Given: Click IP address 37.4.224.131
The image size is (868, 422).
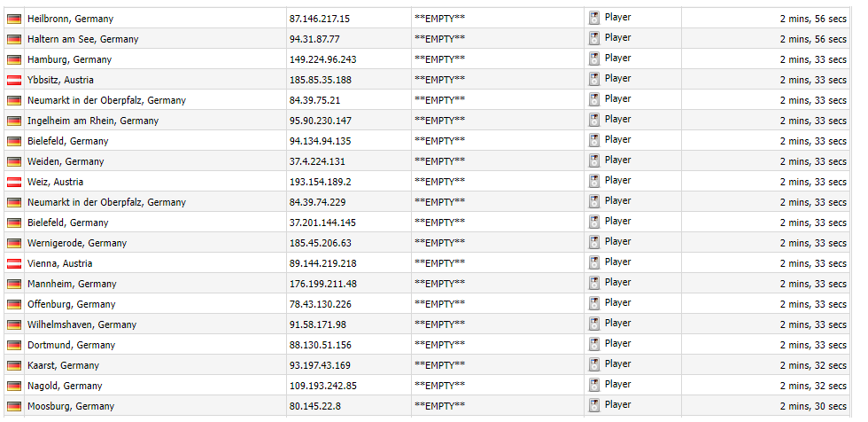Looking at the screenshot, I should [317, 161].
